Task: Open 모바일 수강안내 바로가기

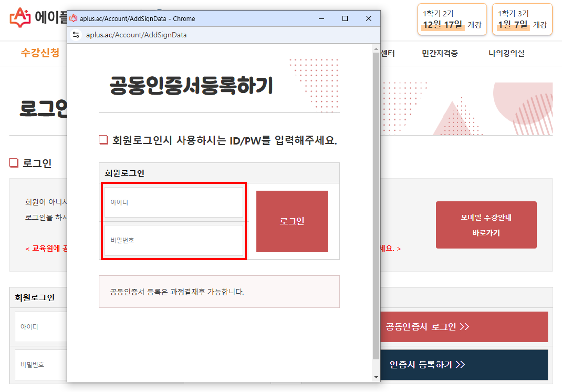Action: (x=486, y=225)
